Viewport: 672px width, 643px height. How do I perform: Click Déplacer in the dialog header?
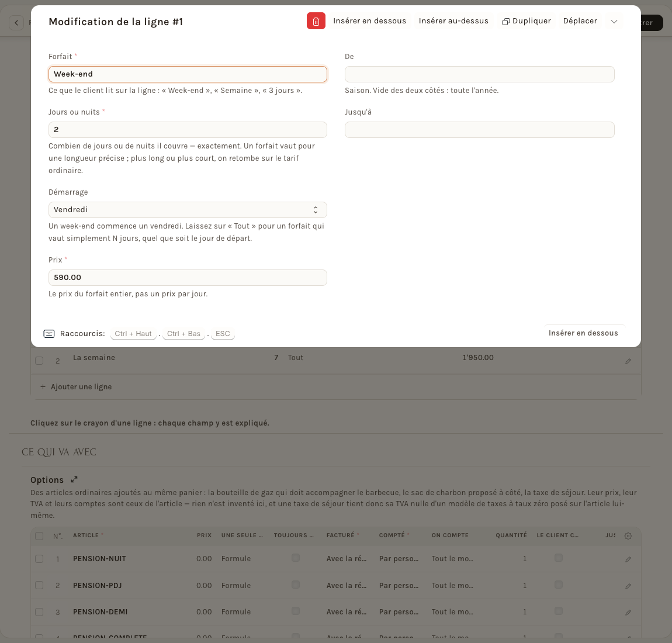(x=580, y=21)
